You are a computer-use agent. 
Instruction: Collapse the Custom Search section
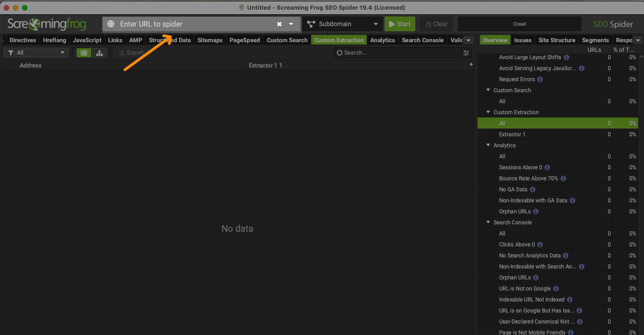point(488,90)
